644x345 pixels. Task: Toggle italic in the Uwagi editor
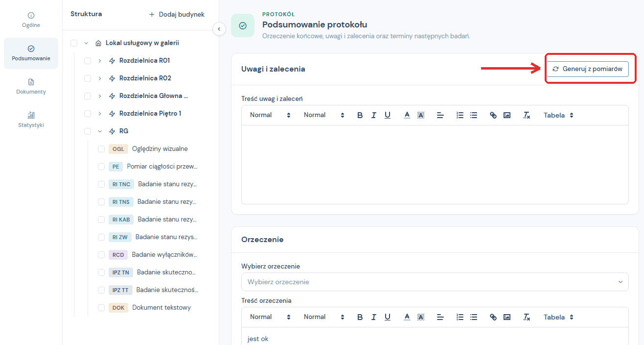(x=374, y=115)
